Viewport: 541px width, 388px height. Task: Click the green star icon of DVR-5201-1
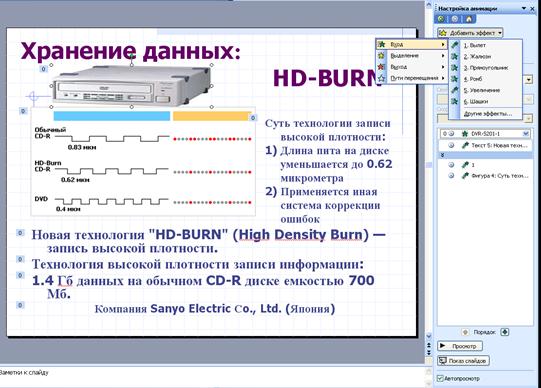[x=465, y=133]
